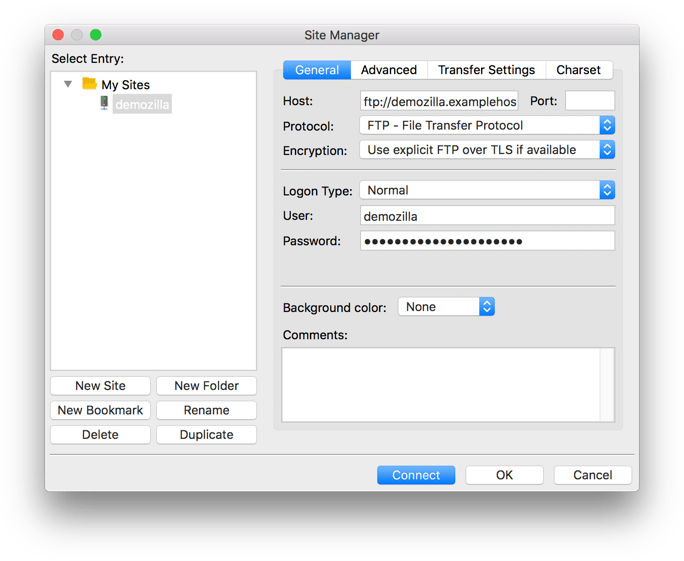
Task: Collapse the My Sites tree
Action: (68, 85)
